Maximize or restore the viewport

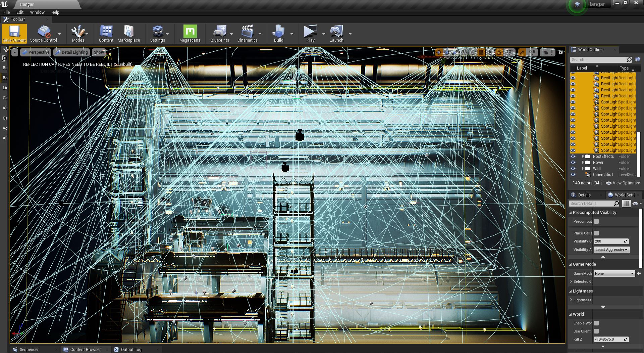(560, 52)
